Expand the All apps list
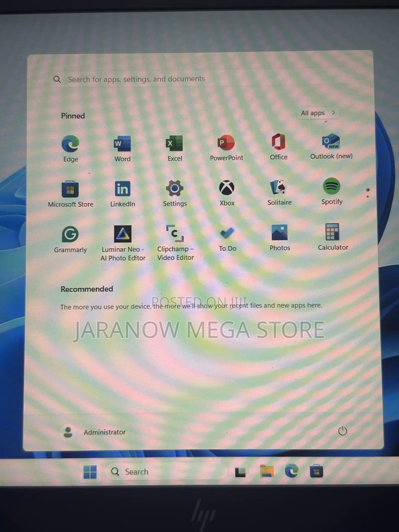Viewport: 399px width, 532px height. [x=318, y=113]
